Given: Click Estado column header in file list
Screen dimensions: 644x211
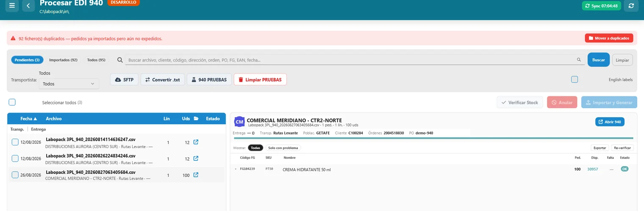Looking at the screenshot, I should point(213,119).
